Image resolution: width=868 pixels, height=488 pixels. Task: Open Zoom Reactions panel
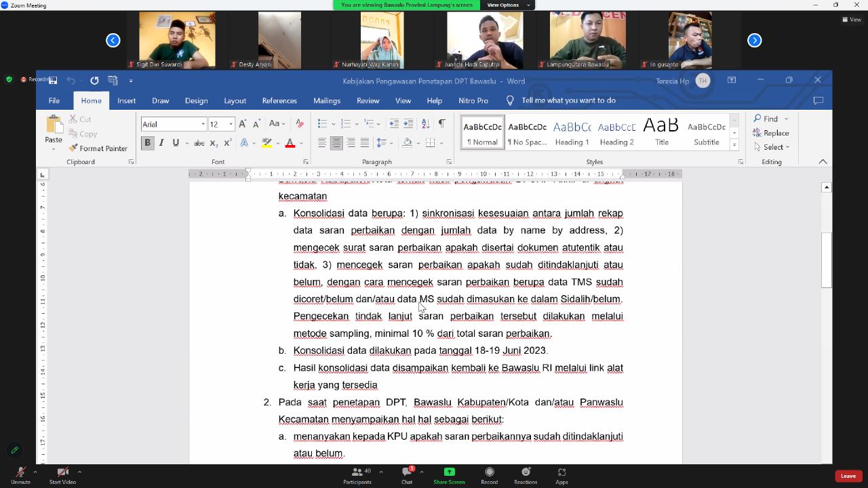526,475
